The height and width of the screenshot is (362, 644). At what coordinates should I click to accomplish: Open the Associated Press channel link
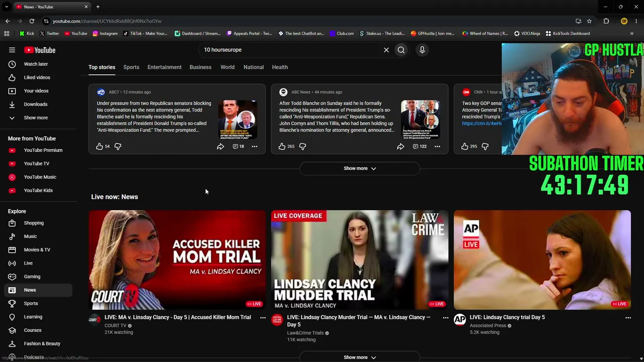[488, 326]
